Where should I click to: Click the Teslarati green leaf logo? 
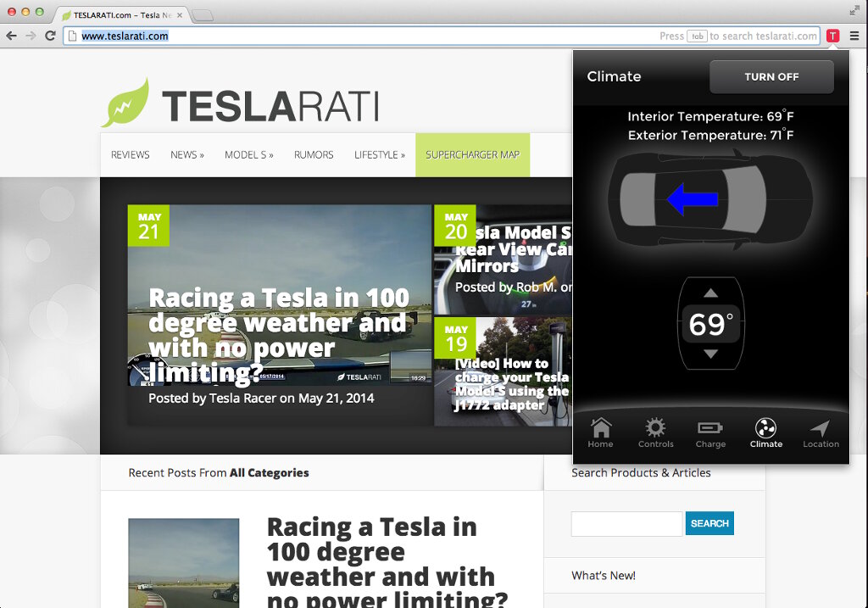[125, 103]
